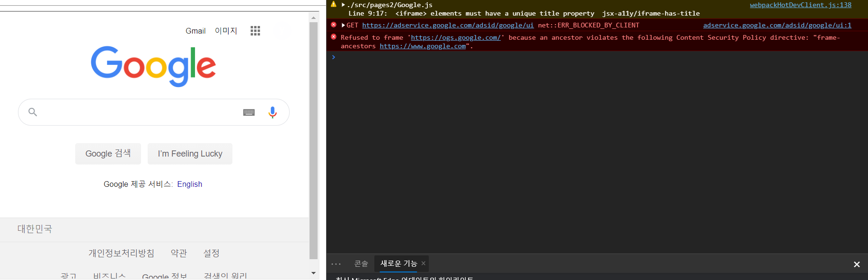The width and height of the screenshot is (868, 280).
Task: Click the I'm Feeling Lucky button
Action: coord(190,154)
